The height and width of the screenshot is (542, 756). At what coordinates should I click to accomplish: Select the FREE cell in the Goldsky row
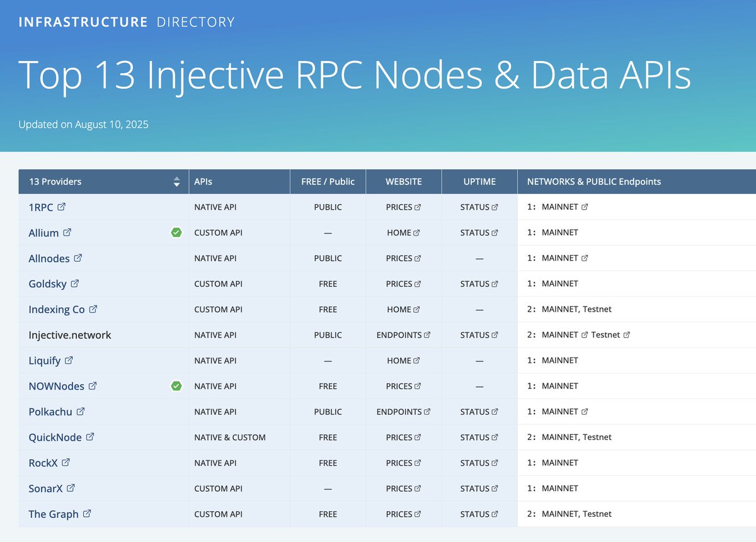tap(328, 284)
